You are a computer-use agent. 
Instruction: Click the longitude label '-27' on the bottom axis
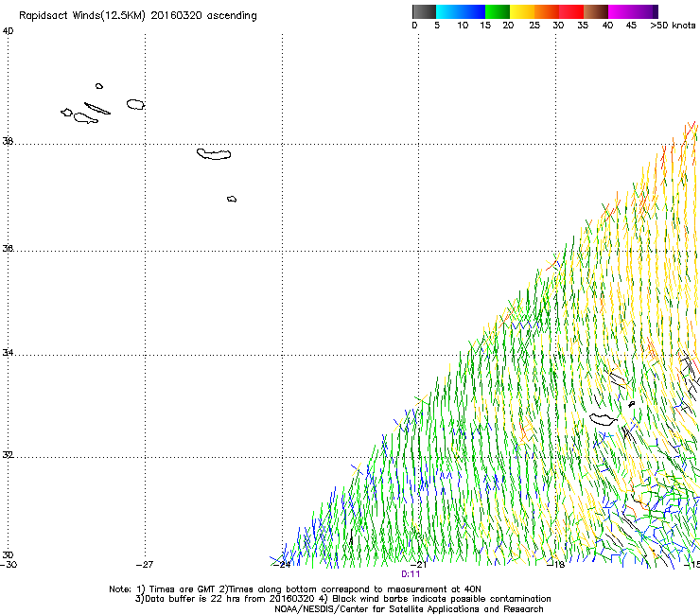[x=145, y=565]
